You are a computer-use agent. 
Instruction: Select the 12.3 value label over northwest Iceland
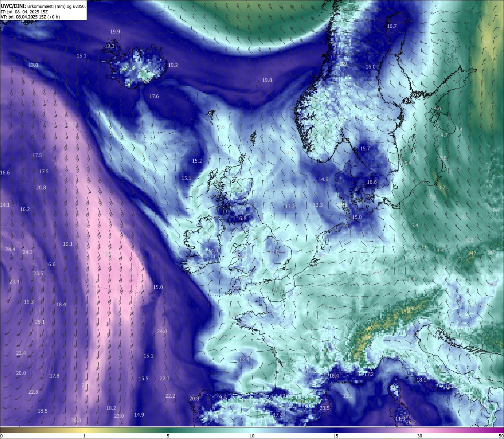point(109,46)
